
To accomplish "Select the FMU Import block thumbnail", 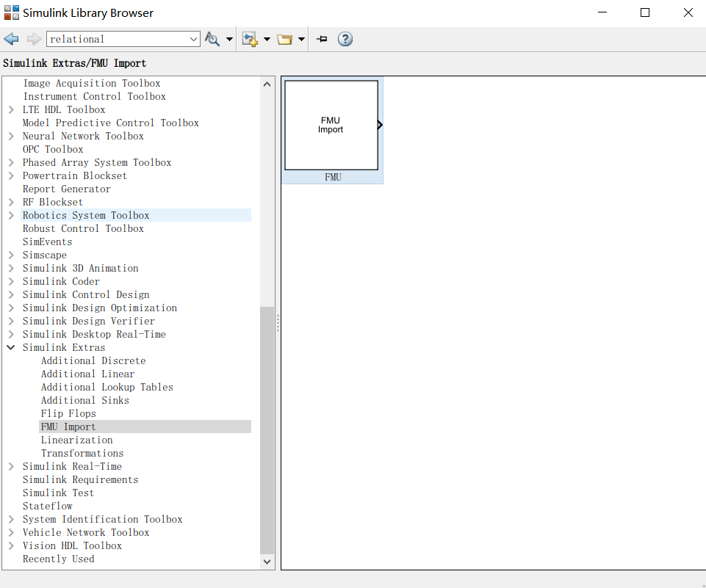I will pos(332,130).
